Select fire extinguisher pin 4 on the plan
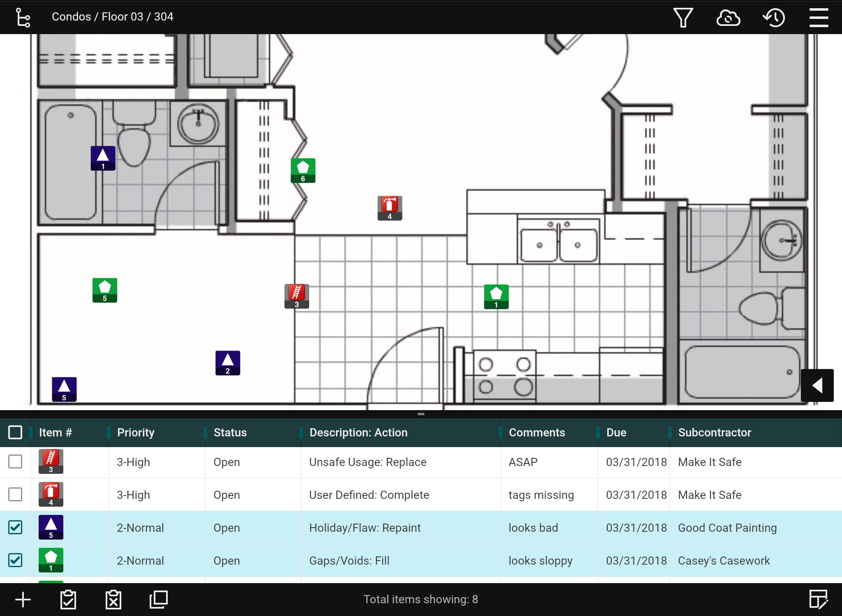 coord(389,208)
